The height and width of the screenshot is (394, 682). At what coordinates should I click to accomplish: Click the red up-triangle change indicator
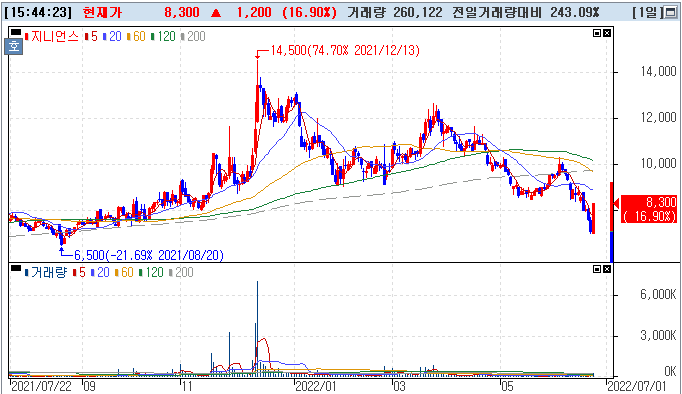click(x=216, y=13)
